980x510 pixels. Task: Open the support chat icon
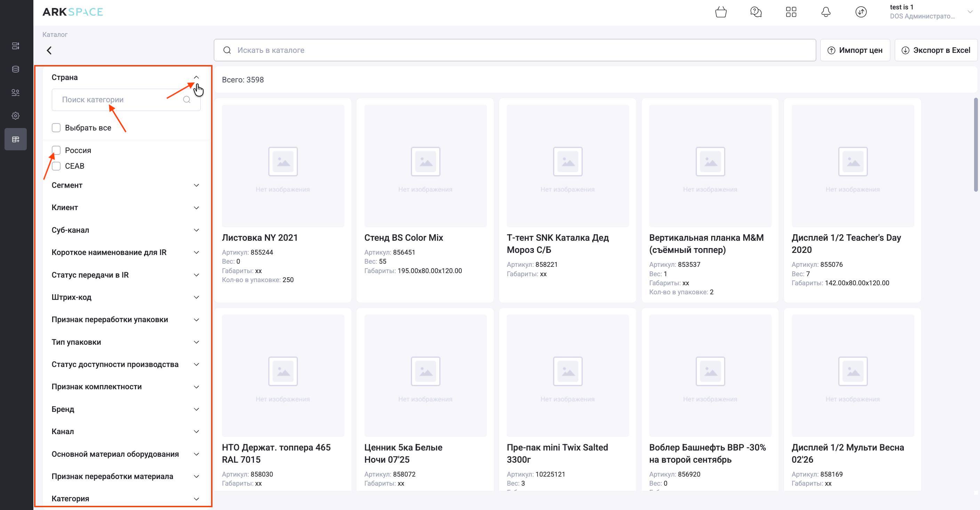pyautogui.click(x=756, y=12)
